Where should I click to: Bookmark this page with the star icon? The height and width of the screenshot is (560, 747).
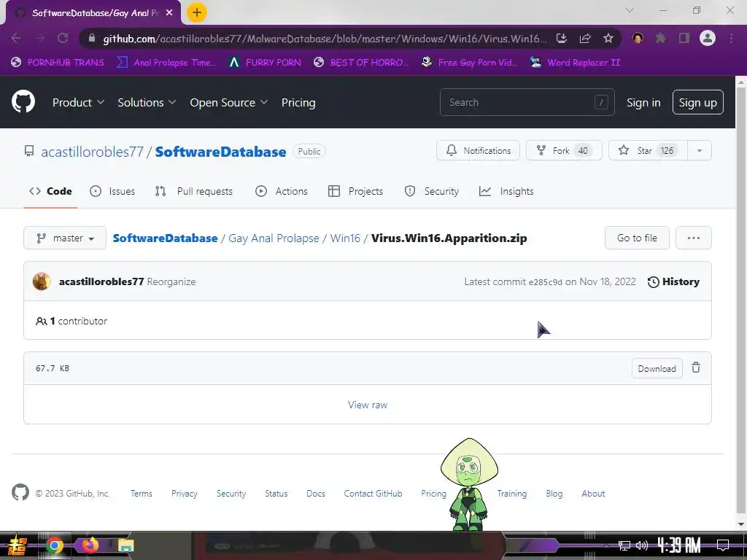[x=608, y=38]
